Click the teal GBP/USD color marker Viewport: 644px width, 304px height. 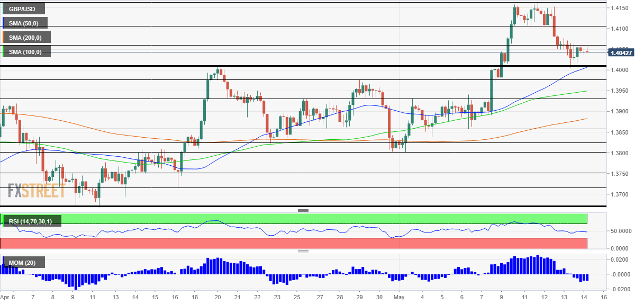(4, 8)
